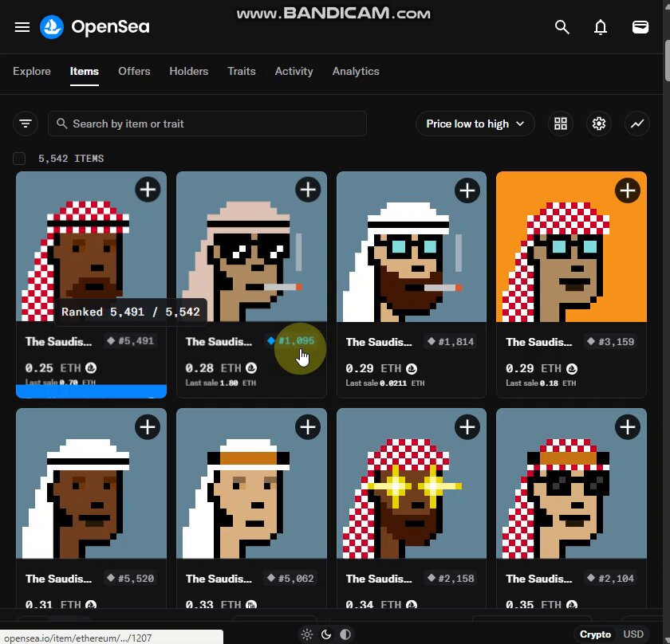Image resolution: width=670 pixels, height=644 pixels.
Task: Add the #1,814 Saudis item to cart
Action: coord(467,190)
